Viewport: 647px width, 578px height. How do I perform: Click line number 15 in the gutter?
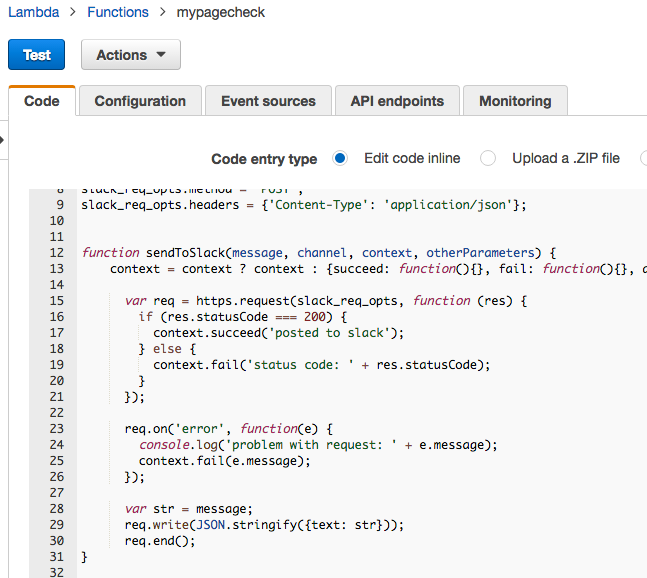click(x=57, y=301)
